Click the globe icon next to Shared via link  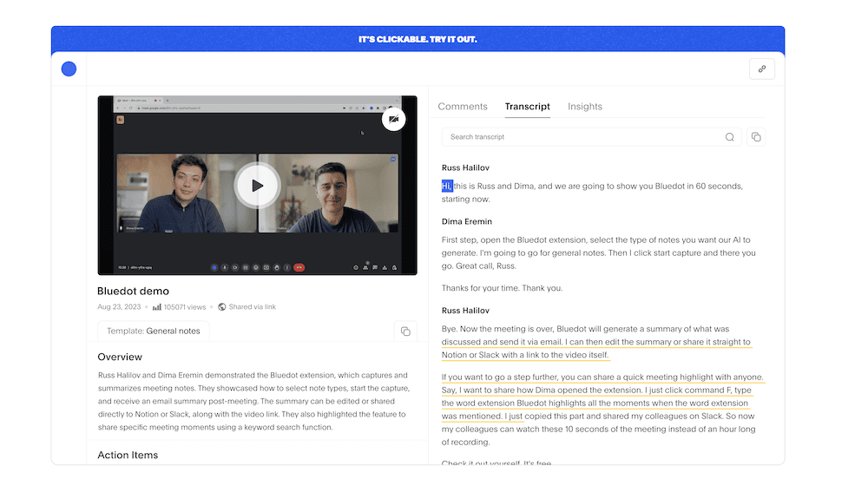coord(222,306)
